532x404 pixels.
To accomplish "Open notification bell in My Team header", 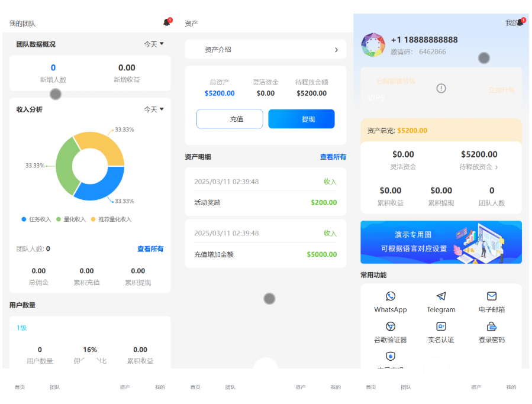I will click(x=167, y=22).
